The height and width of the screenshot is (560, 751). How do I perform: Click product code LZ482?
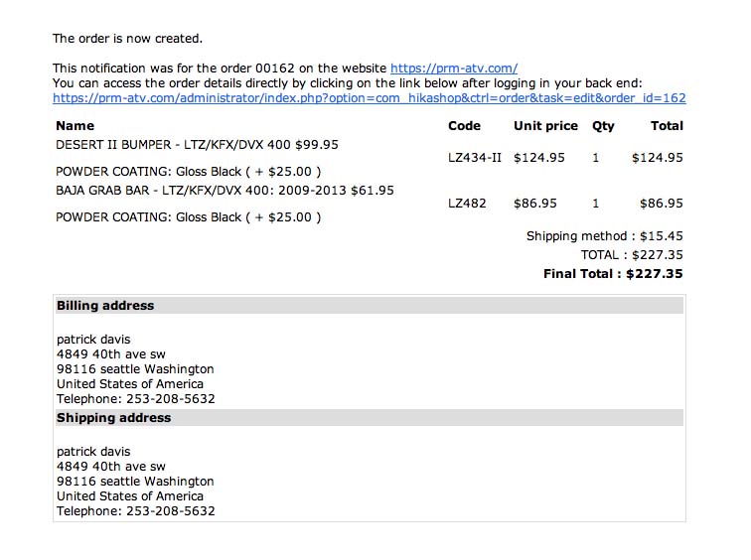[467, 204]
